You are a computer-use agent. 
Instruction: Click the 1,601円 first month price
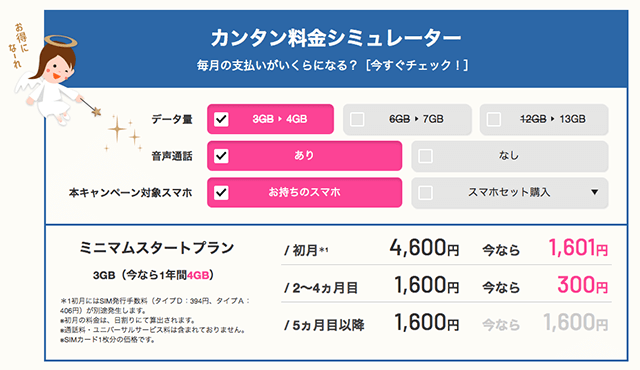[x=578, y=248]
